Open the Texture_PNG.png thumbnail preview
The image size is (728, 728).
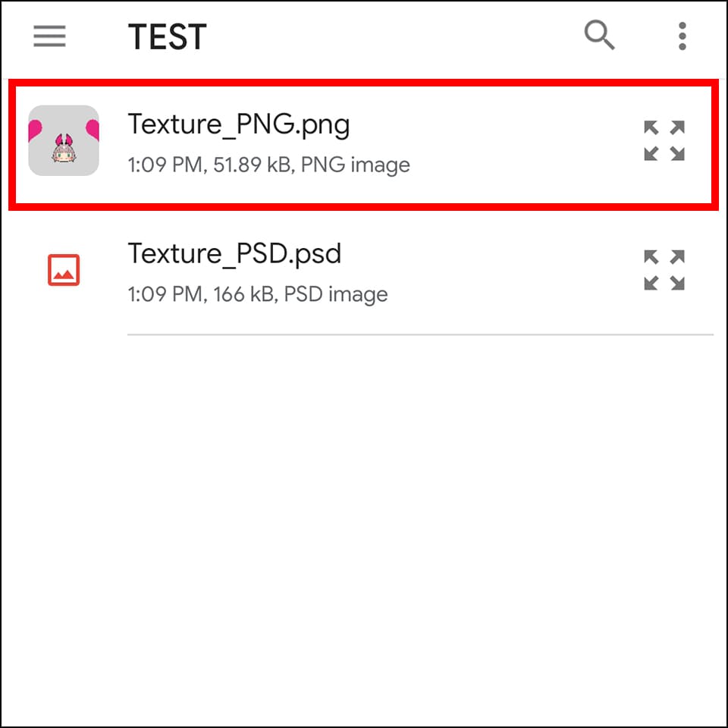click(64, 140)
